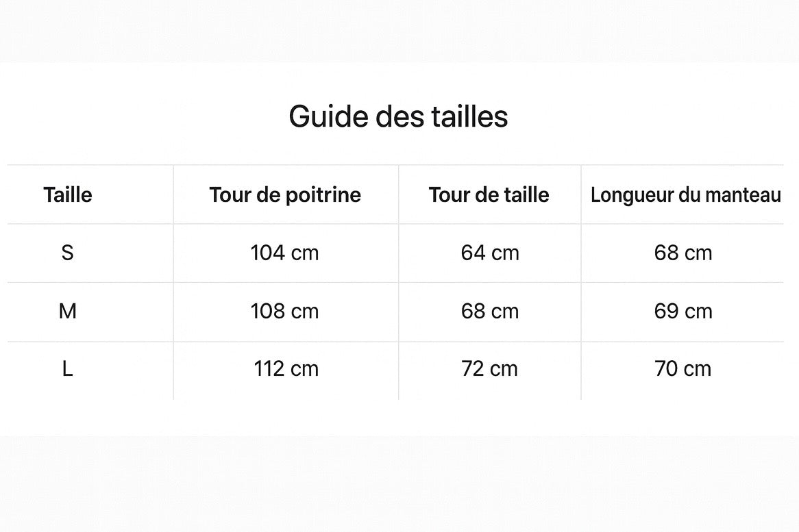Click the size L row label
Image resolution: width=799 pixels, height=532 pixels.
pyautogui.click(x=67, y=370)
